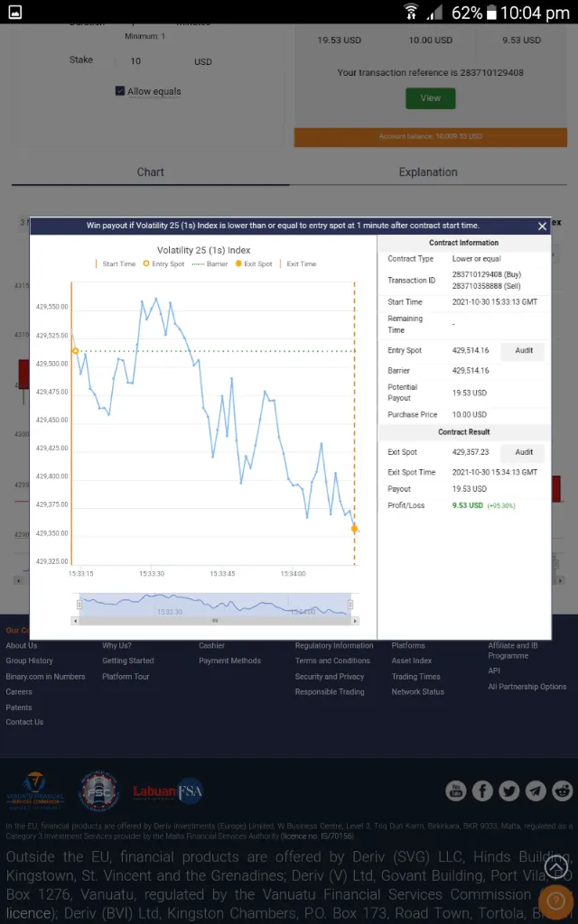The height and width of the screenshot is (924, 578).
Task: Tap the cellular signal strength icon
Action: (x=435, y=13)
